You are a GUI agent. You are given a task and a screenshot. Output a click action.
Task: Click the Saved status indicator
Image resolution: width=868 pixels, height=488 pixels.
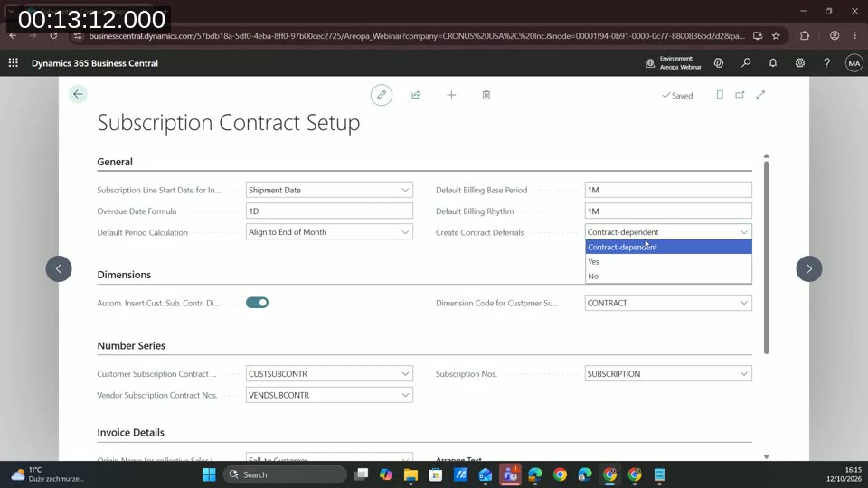point(677,95)
